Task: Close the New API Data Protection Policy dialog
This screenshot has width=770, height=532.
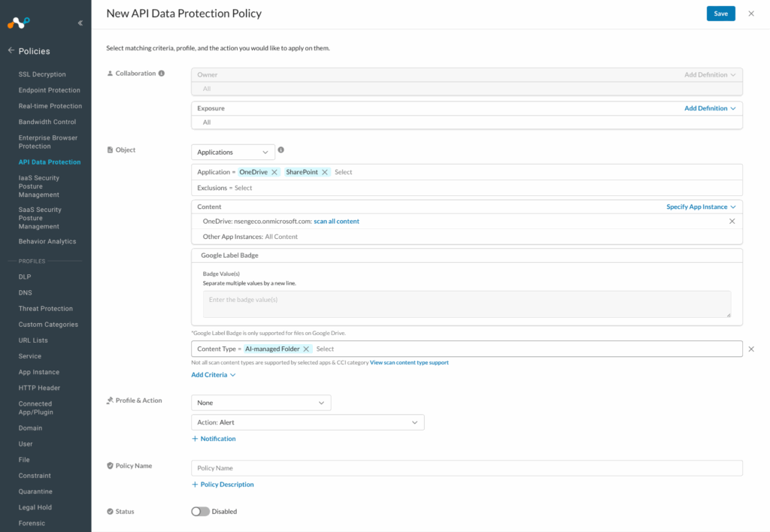Action: click(x=750, y=14)
